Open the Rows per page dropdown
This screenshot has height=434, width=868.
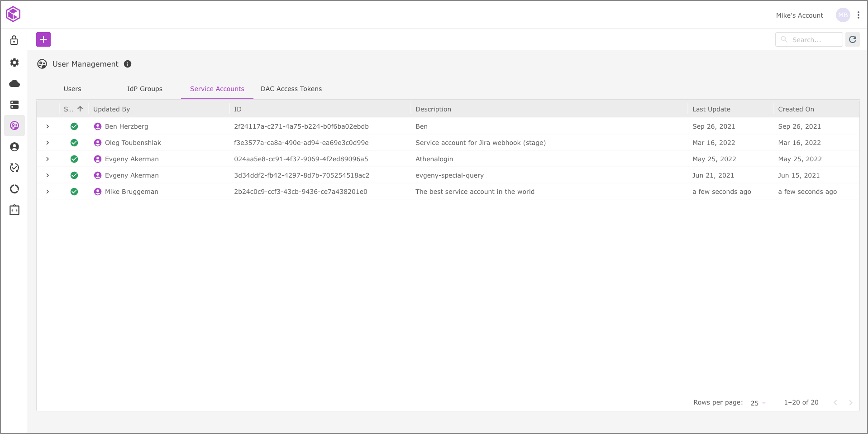[758, 403]
